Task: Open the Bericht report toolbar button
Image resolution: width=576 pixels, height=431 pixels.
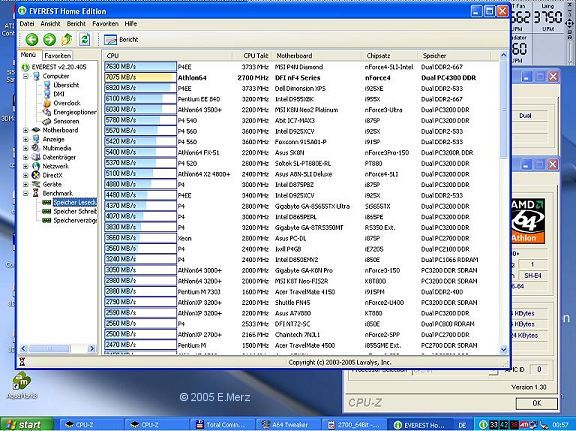Action: pyautogui.click(x=121, y=39)
